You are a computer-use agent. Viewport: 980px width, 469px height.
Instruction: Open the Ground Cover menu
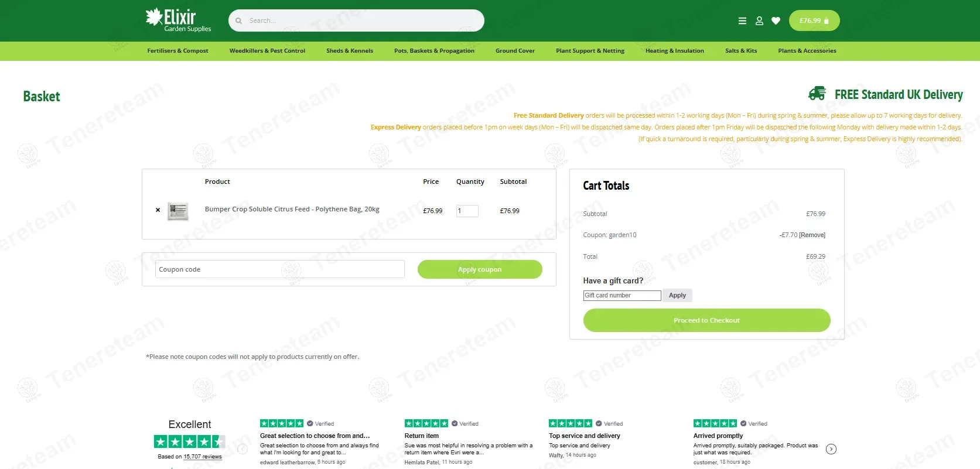515,51
